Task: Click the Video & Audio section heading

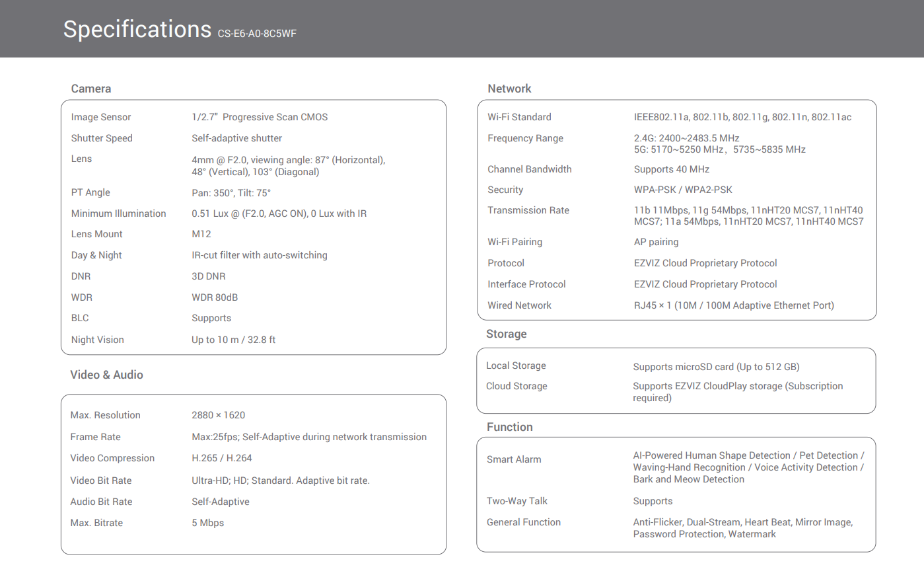Action: [x=106, y=375]
